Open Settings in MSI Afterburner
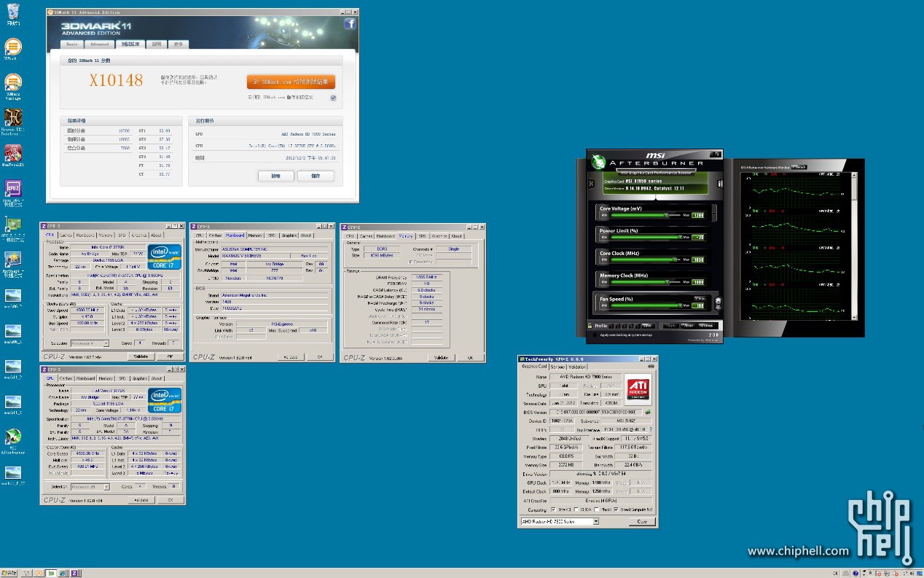Image resolution: width=924 pixels, height=578 pixels. tap(706, 326)
